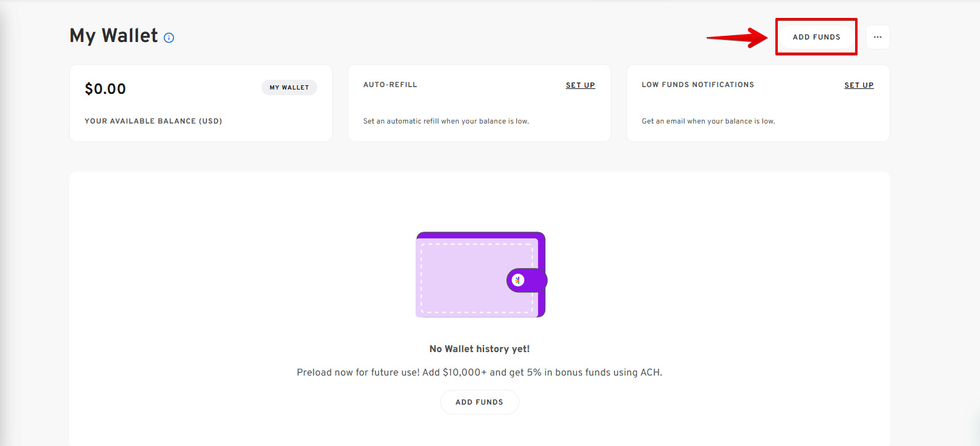Click the $0.00 balance amount

pyautogui.click(x=105, y=89)
